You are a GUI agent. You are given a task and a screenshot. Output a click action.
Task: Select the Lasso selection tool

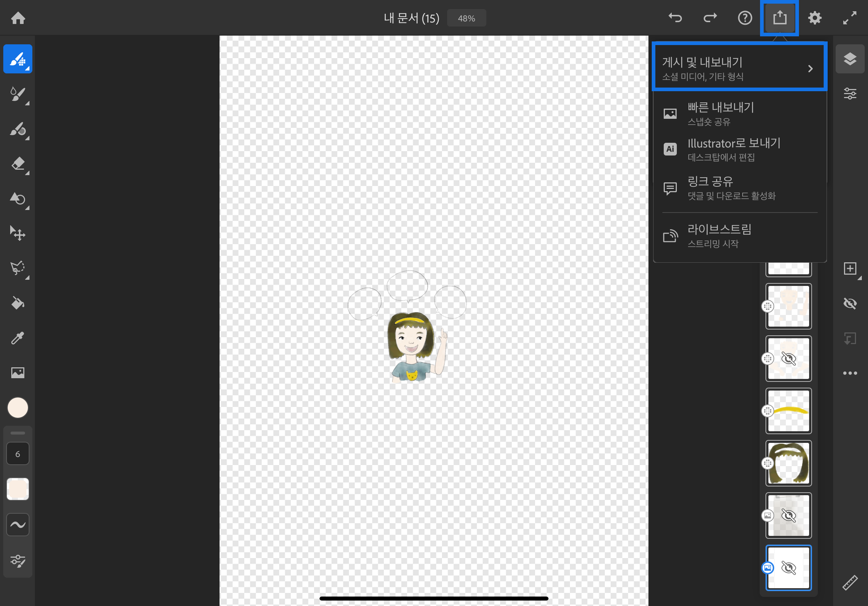[x=18, y=268]
